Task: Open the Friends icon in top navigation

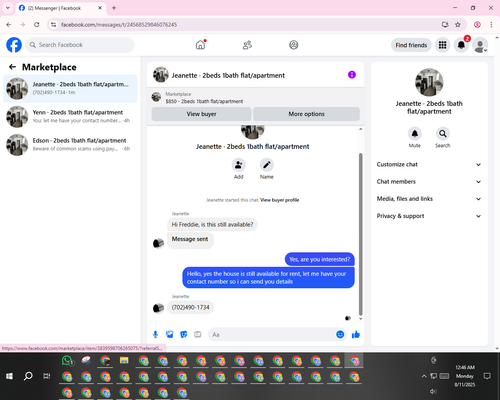Action: click(247, 45)
